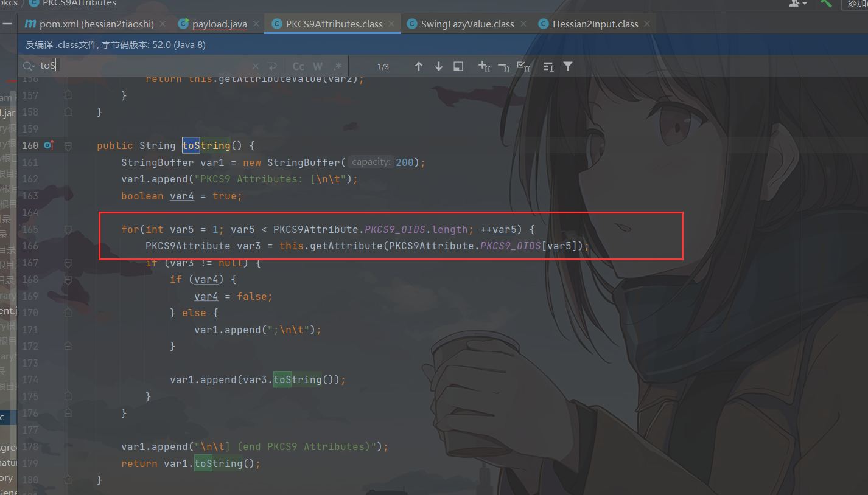
Task: Switch to SwingLazyValue.class tab
Action: tap(467, 24)
